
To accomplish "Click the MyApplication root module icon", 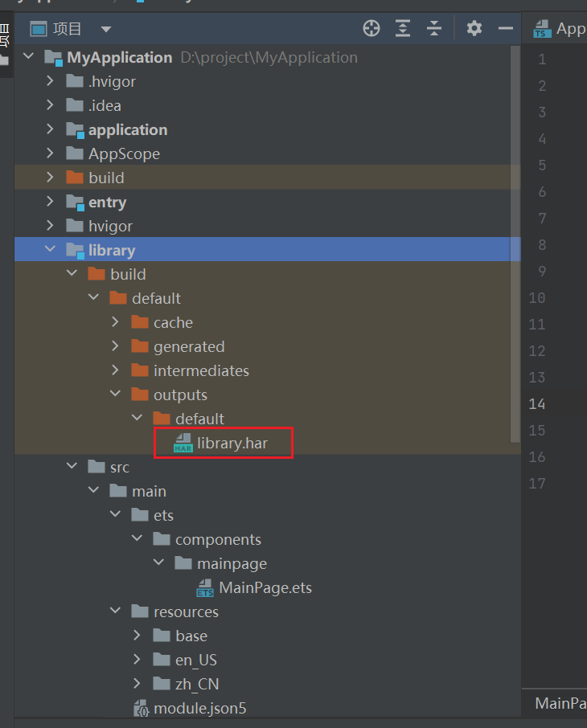I will point(54,57).
